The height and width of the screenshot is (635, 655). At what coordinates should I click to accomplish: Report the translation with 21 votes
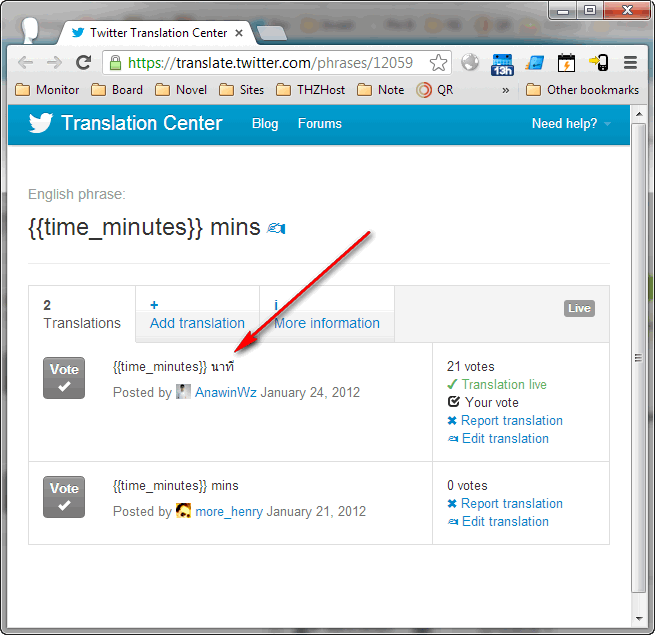point(505,420)
